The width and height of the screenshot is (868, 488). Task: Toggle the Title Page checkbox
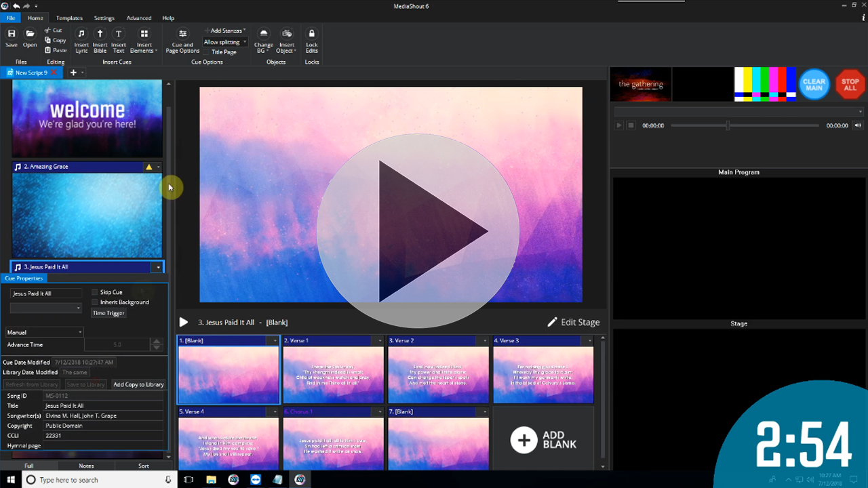point(207,52)
